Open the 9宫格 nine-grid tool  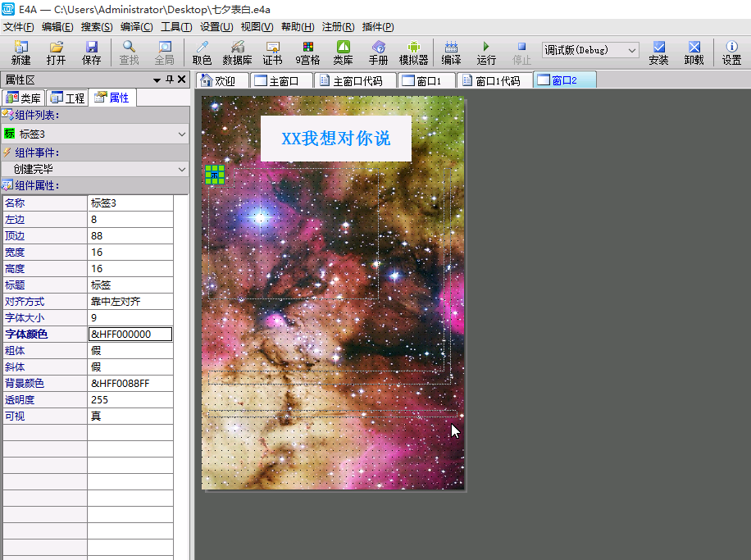tap(307, 52)
